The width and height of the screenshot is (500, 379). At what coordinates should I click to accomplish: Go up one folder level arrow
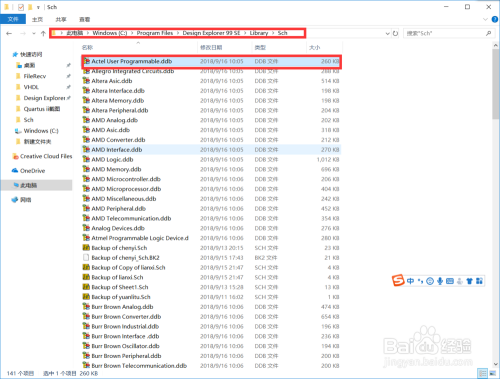coord(43,33)
